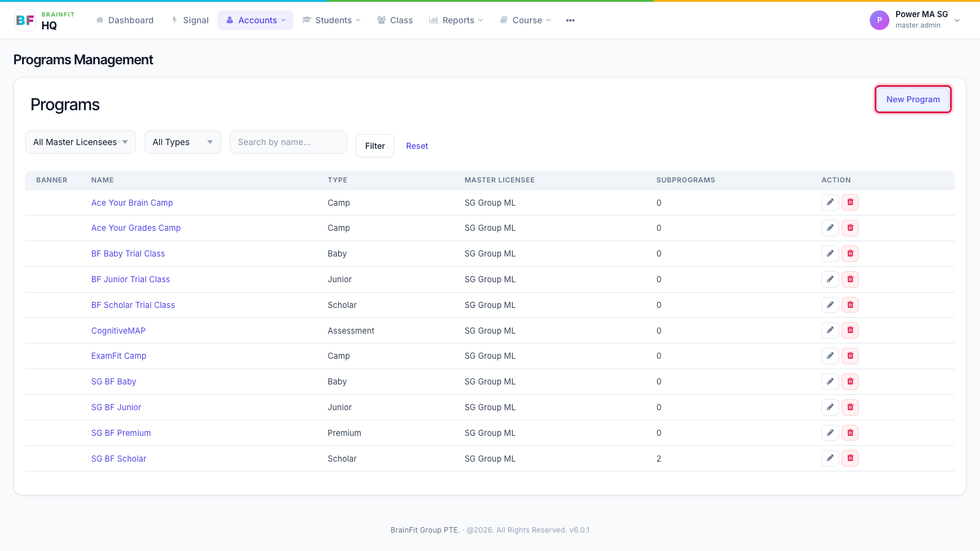Expand the Reports menu
Viewport: 980px width, 551px height.
pos(456,20)
